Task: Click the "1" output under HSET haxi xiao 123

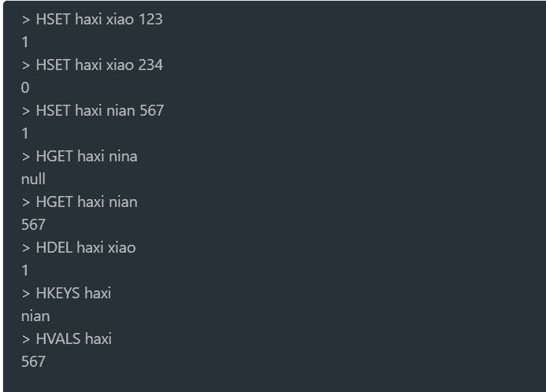Action: coord(25,43)
